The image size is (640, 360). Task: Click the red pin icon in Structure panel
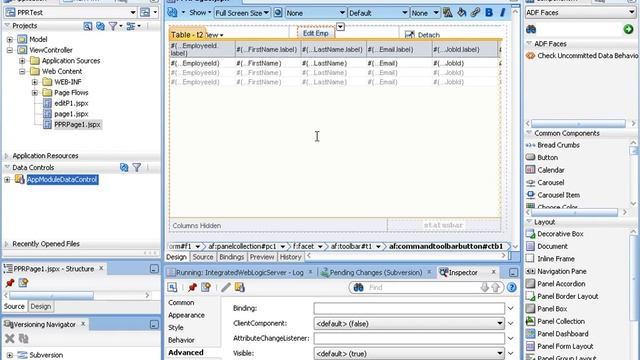(x=10, y=282)
